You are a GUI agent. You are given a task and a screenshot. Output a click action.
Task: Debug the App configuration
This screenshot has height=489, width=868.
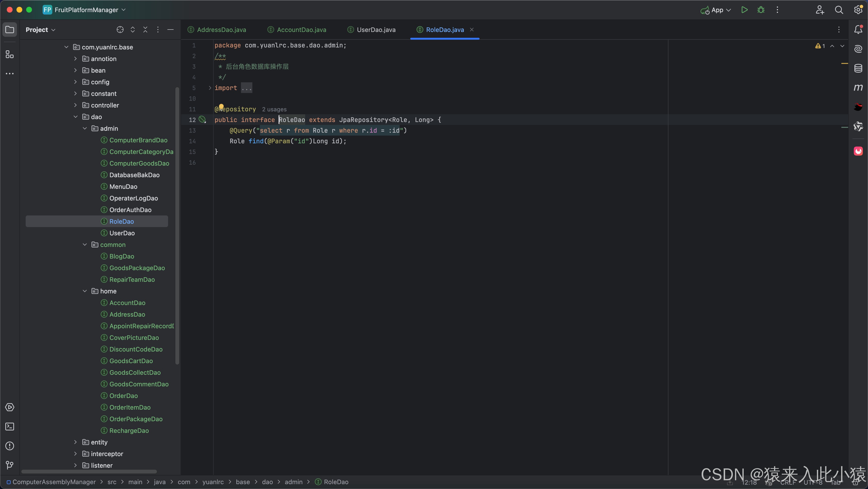click(x=761, y=10)
